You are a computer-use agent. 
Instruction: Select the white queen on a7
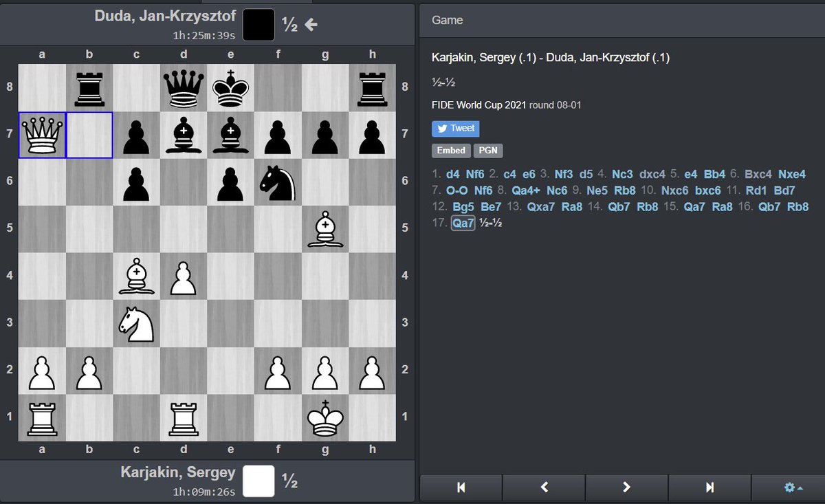click(42, 135)
